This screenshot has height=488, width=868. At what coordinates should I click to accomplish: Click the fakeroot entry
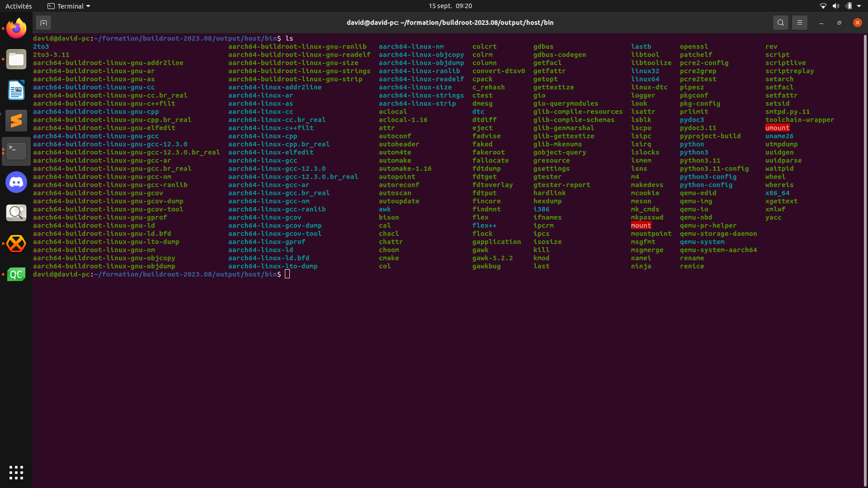click(x=488, y=152)
